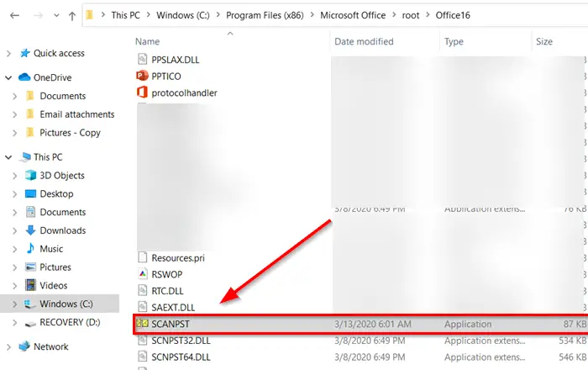Click the Network icon in sidebar
The width and height of the screenshot is (588, 370).
click(24, 346)
